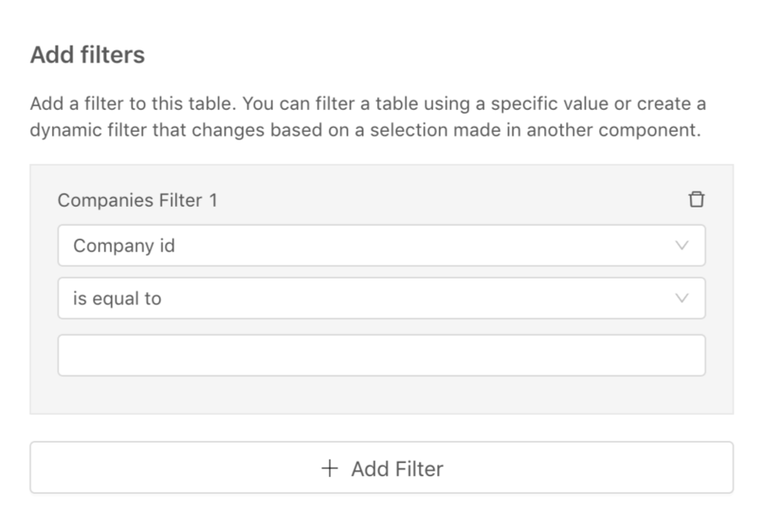Click the Add Filter label text

pos(397,468)
